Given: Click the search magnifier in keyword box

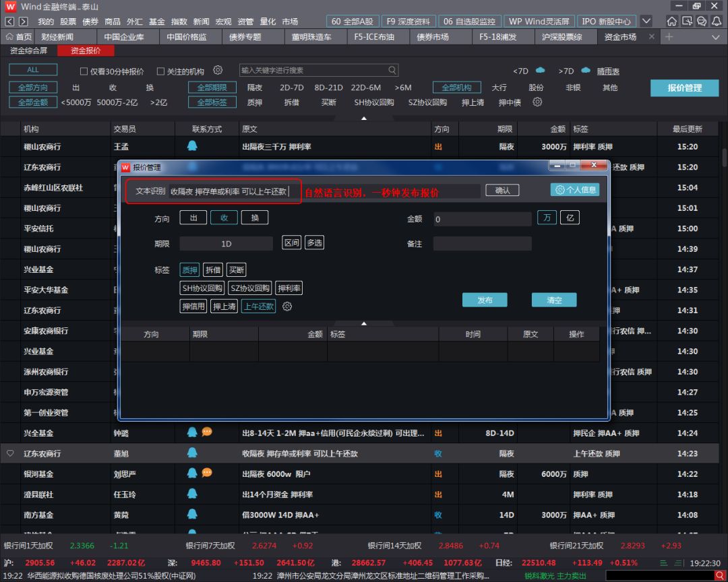Looking at the screenshot, I should (x=392, y=70).
